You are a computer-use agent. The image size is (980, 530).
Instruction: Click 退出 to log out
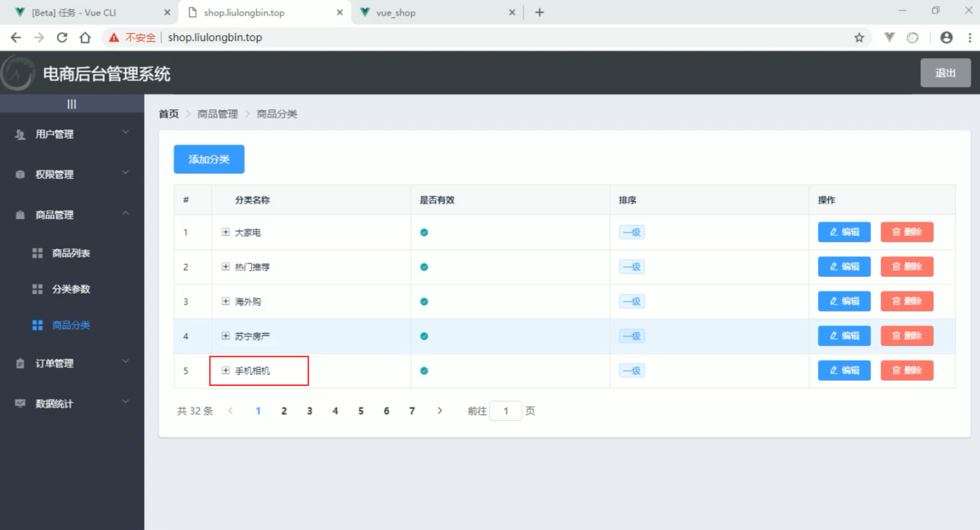(945, 73)
